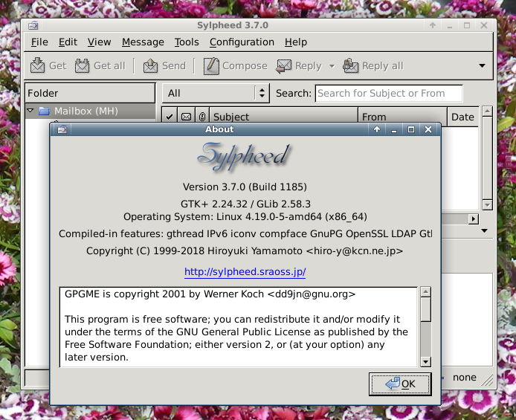The image size is (516, 420).
Task: Click the message list scroll down arrow
Action: tap(487, 205)
